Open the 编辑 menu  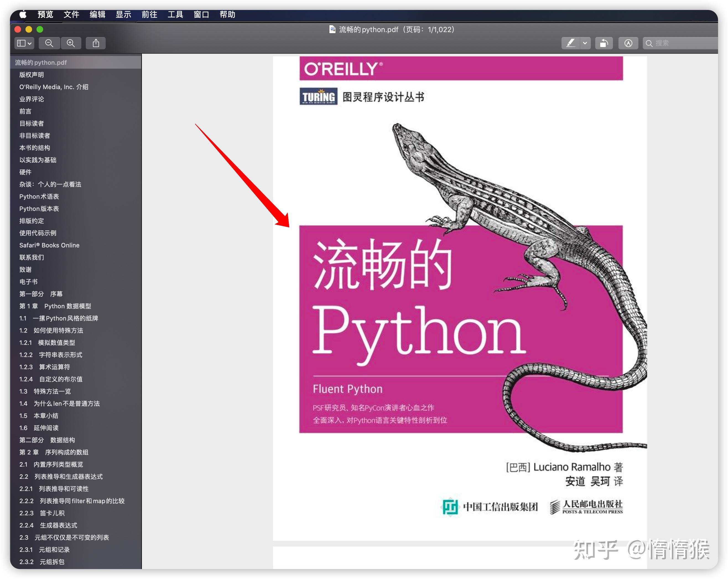click(x=98, y=14)
